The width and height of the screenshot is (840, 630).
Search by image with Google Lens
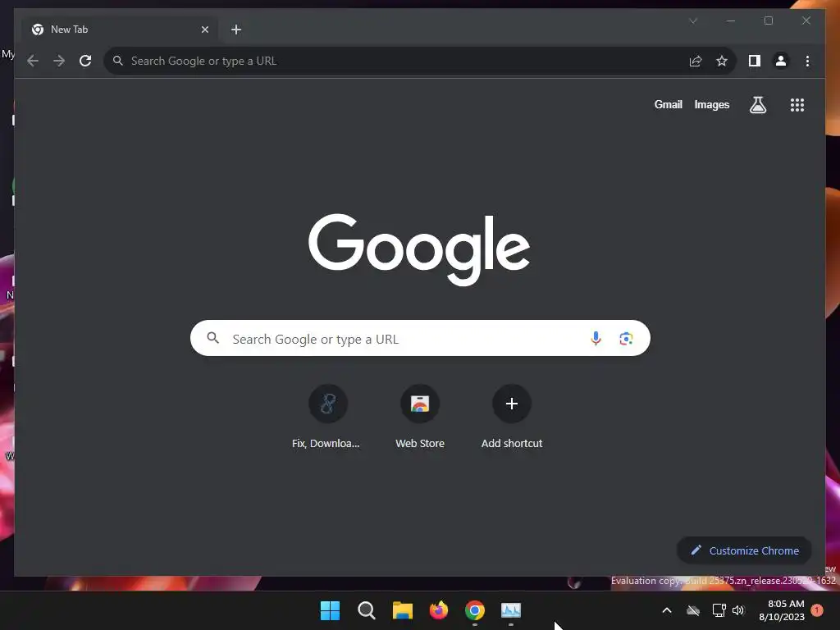626,339
